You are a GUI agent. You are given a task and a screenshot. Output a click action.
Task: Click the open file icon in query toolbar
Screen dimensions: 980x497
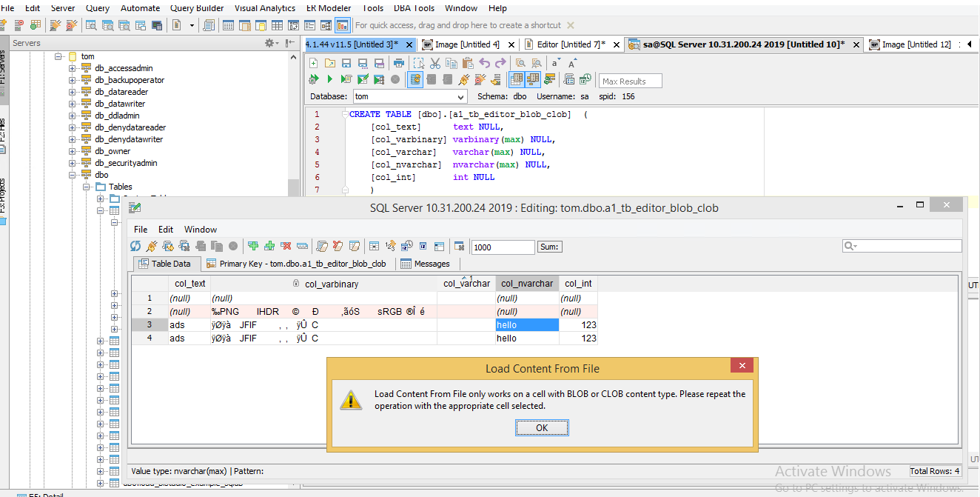click(330, 63)
